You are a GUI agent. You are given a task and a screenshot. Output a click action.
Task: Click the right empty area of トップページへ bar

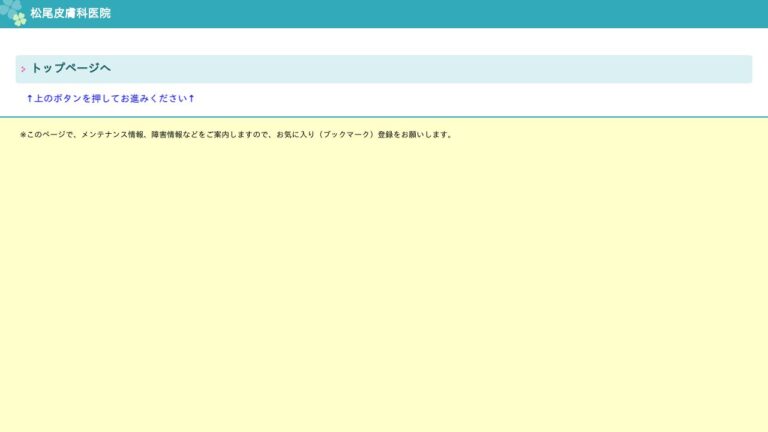pos(500,69)
